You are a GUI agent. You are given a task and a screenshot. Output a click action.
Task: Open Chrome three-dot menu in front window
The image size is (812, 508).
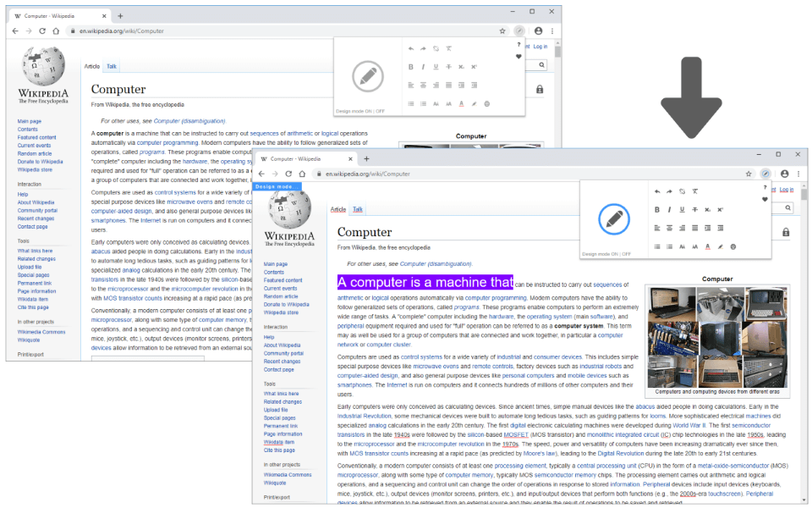798,174
